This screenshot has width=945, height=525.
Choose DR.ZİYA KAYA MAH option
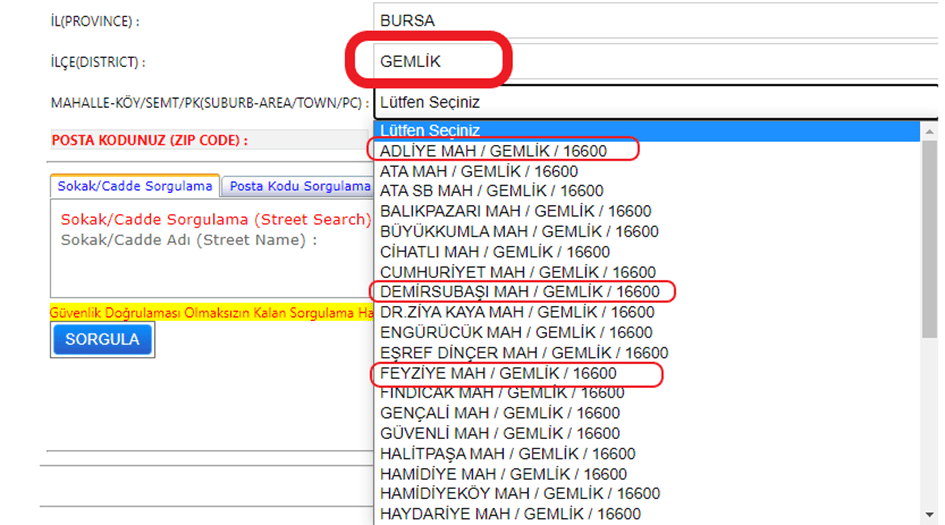click(517, 312)
